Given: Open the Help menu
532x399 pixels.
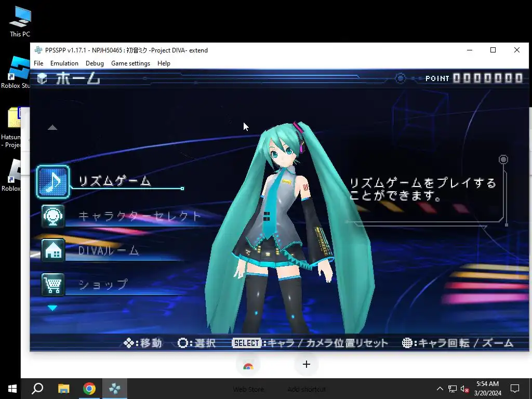Looking at the screenshot, I should (x=164, y=63).
